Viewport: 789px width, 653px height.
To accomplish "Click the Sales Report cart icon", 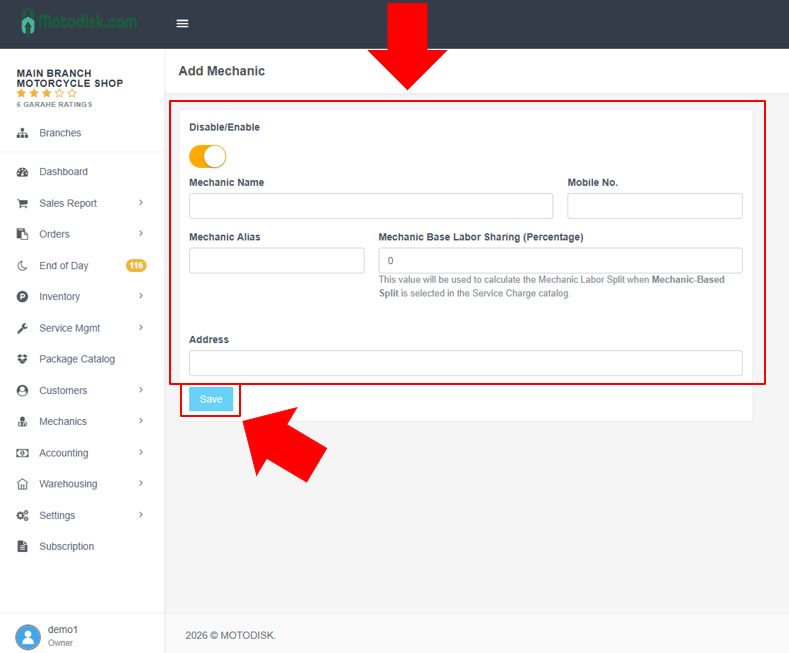I will click(22, 203).
